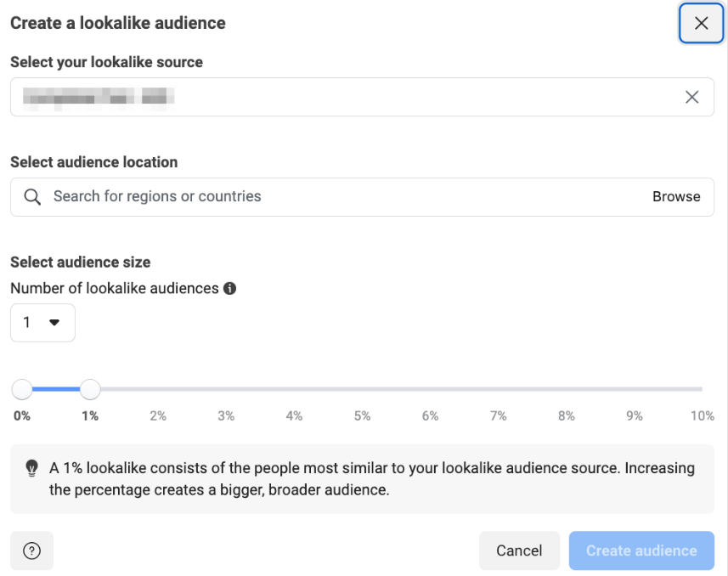Click the 3% percentage label
Screen dimensions: 728x576
[226, 415]
